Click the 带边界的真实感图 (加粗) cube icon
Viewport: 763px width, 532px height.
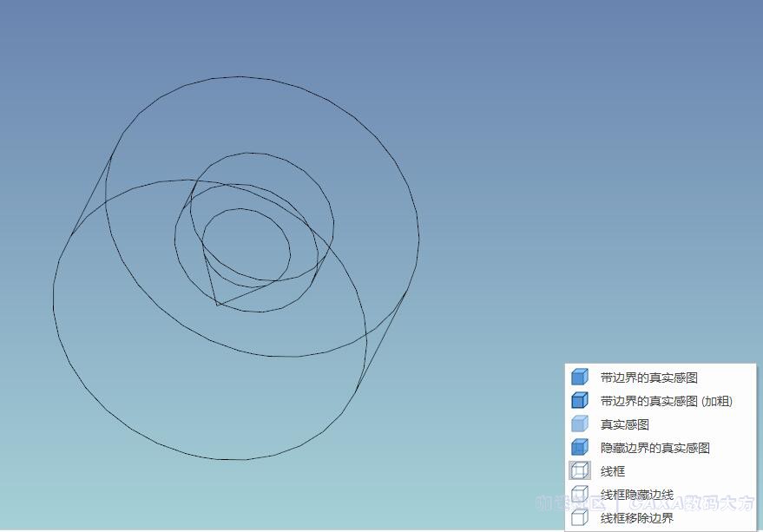(579, 401)
